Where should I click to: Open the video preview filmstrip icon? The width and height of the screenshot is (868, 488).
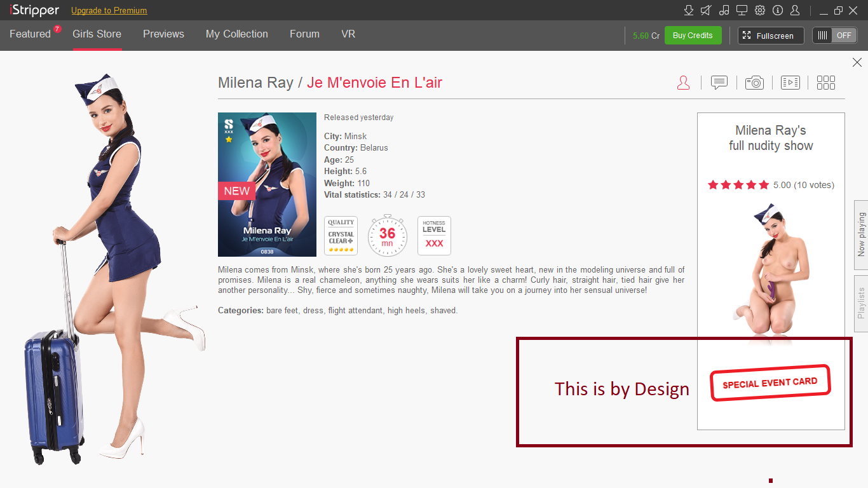[x=790, y=83]
